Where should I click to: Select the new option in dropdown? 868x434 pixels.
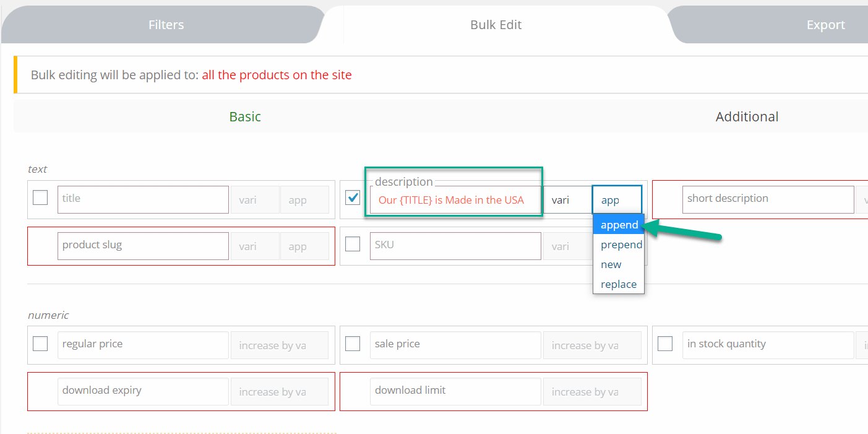tap(619, 264)
